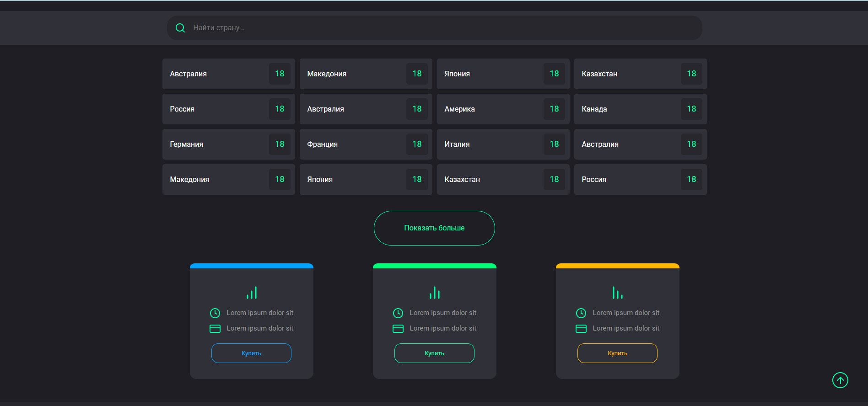Screen dimensions: 868x406
Task: Click the credit card icon in green card
Action: pos(398,329)
